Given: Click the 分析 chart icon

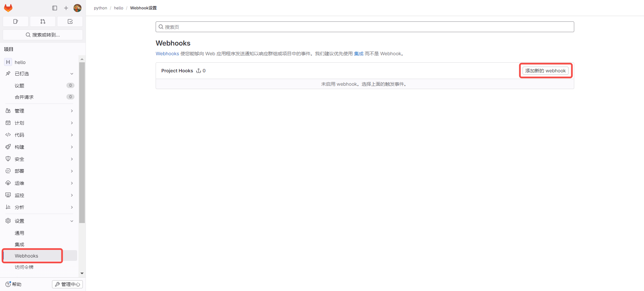Looking at the screenshot, I should [x=8, y=207].
